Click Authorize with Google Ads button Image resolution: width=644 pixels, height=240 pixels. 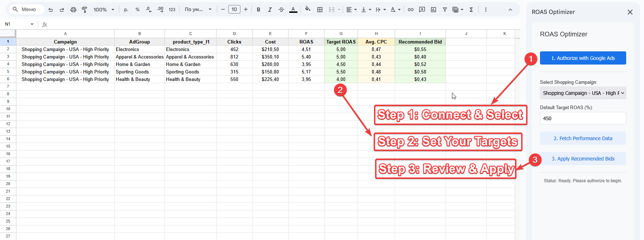pos(583,58)
